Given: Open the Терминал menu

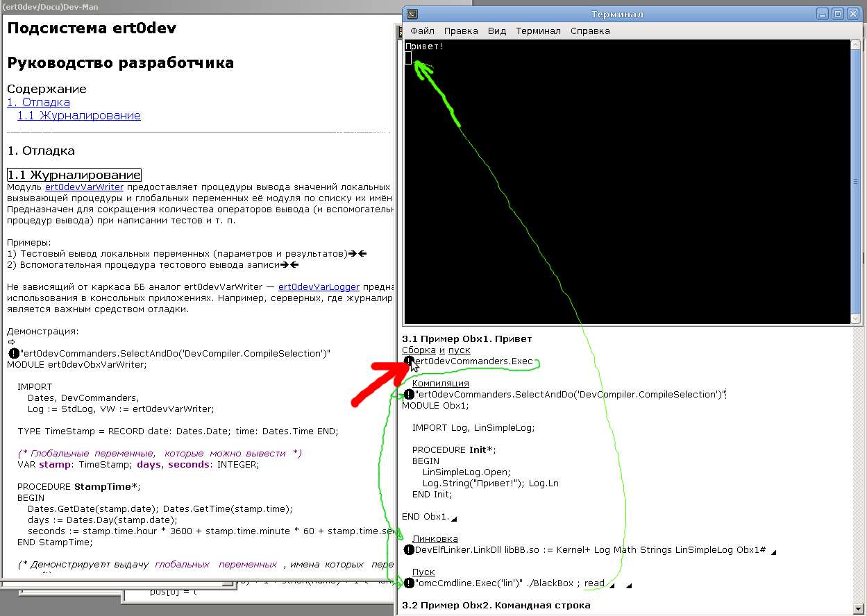Looking at the screenshot, I should pos(538,31).
